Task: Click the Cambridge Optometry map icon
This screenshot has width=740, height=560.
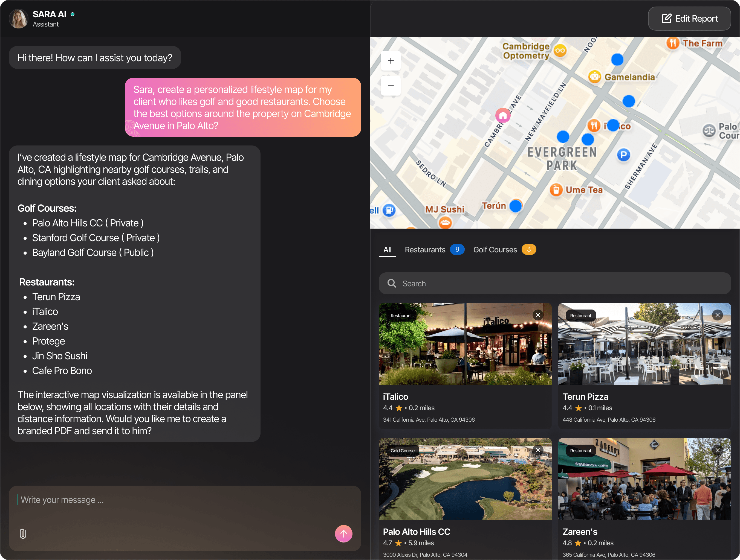Action: tap(560, 51)
